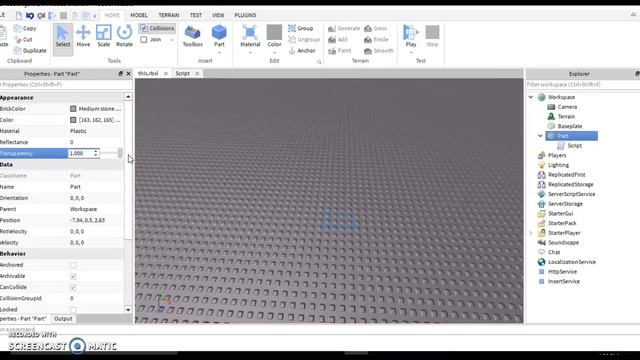The width and height of the screenshot is (640, 360).
Task: Toggle the Archivable property checkbox
Action: pos(73,276)
